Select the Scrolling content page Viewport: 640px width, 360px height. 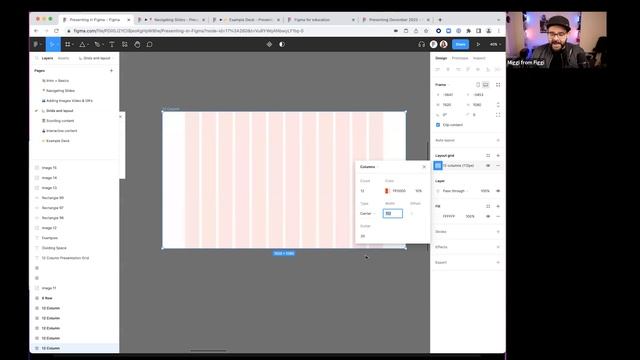(x=60, y=121)
